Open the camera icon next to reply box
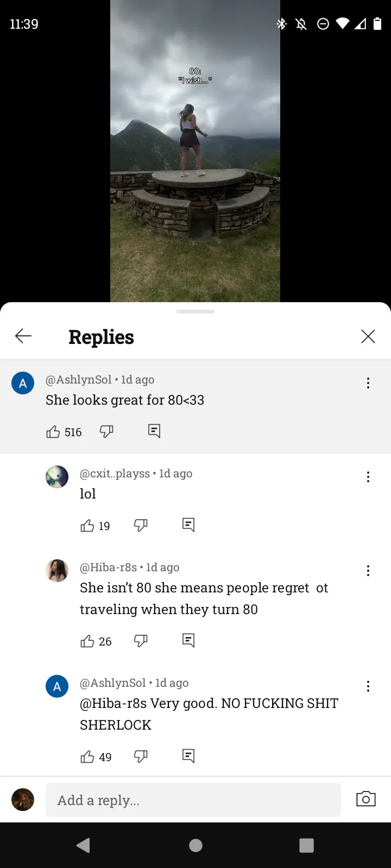 click(x=366, y=799)
